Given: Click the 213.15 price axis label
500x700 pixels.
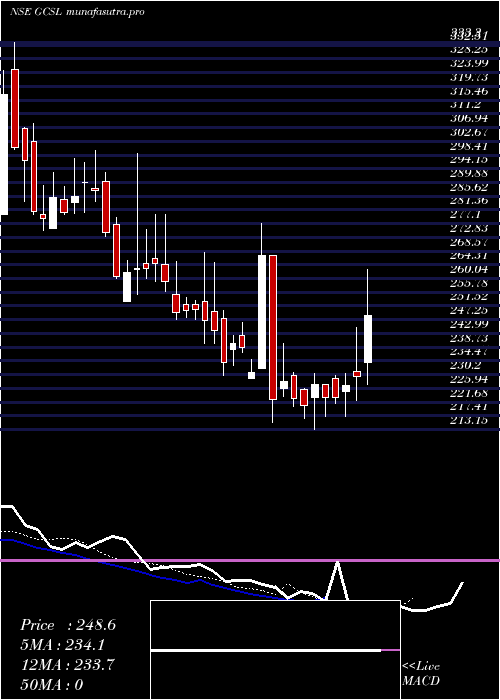Looking at the screenshot, I should coord(469,421).
